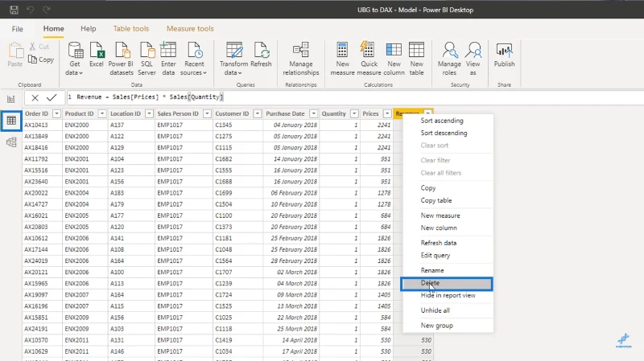Choose New group in context menu
Image resolution: width=644 pixels, height=361 pixels.
pyautogui.click(x=448, y=326)
